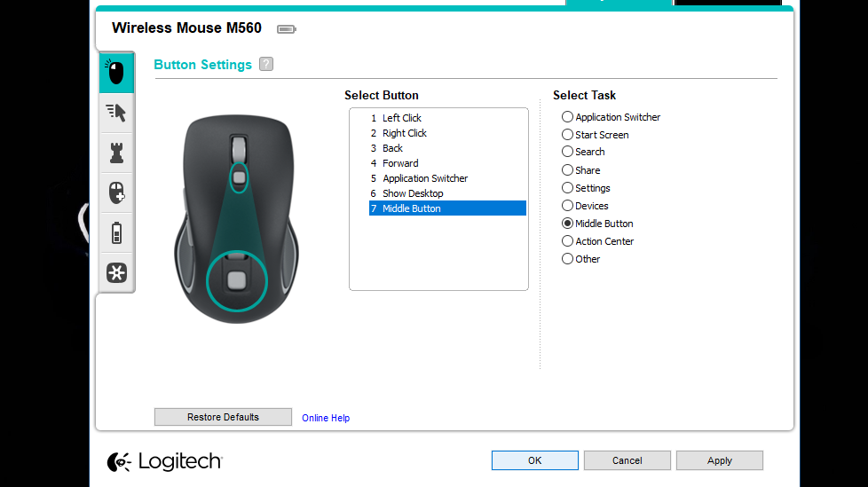Choose Search task radio
Image resolution: width=868 pixels, height=487 pixels.
click(x=567, y=152)
